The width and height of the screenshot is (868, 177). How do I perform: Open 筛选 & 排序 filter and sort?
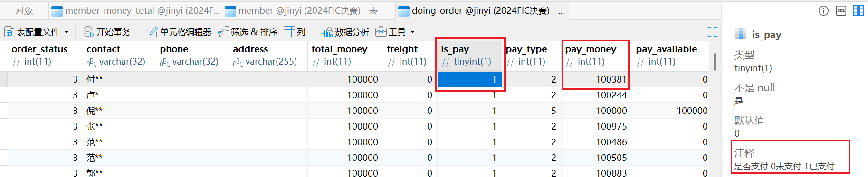click(x=248, y=32)
